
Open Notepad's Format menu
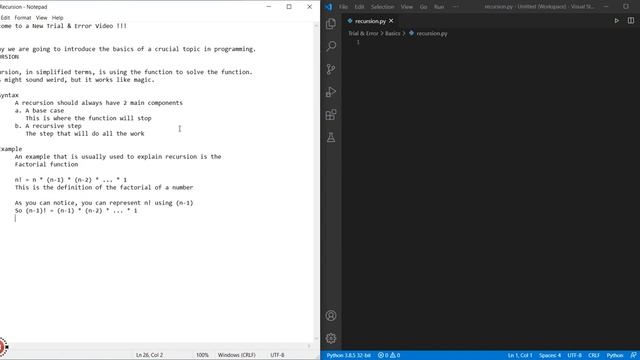[22, 18]
